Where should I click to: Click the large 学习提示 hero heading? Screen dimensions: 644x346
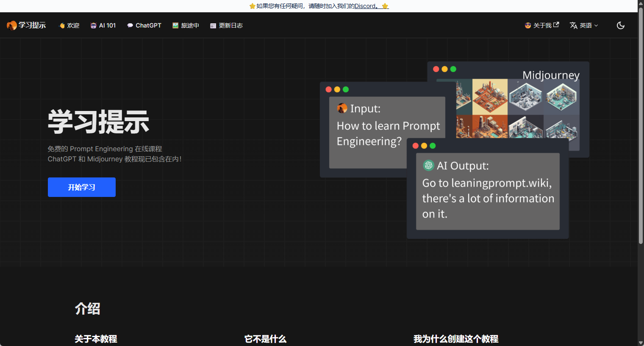(98, 122)
